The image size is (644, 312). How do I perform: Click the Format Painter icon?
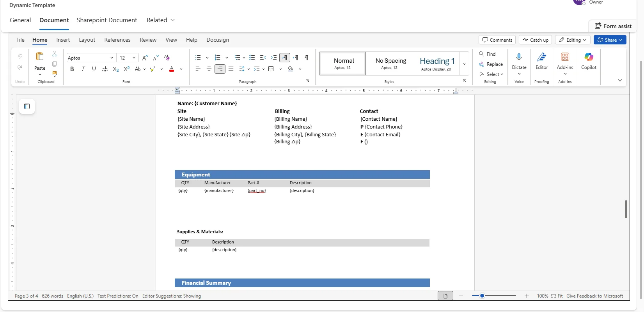[x=55, y=74]
